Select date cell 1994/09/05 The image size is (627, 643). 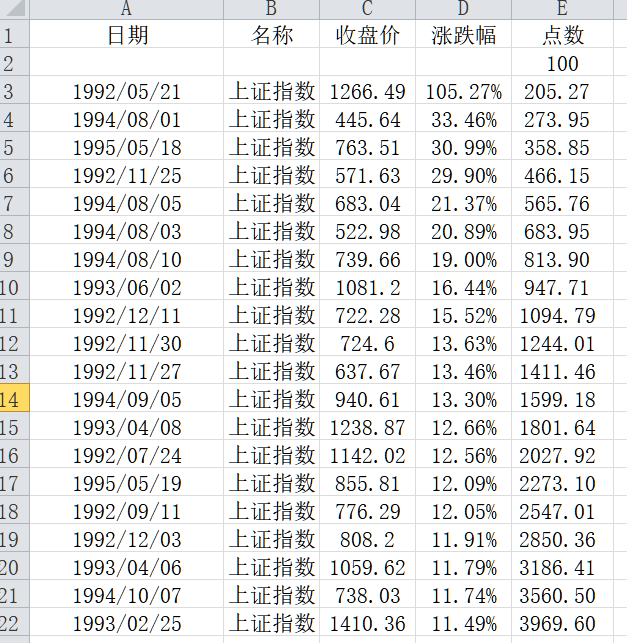126,398
